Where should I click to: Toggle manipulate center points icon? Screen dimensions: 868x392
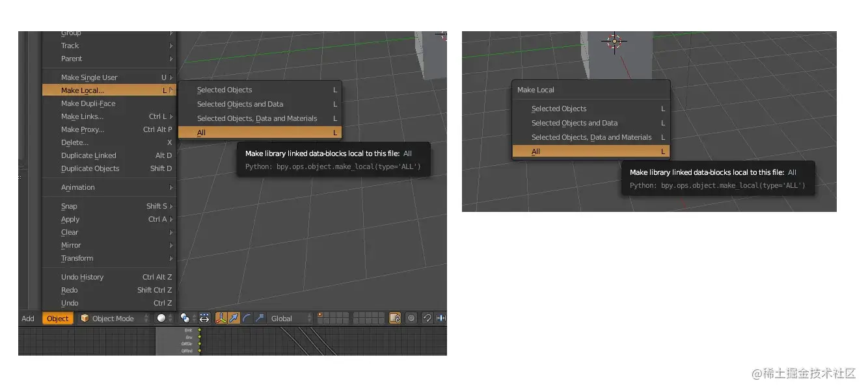[204, 318]
